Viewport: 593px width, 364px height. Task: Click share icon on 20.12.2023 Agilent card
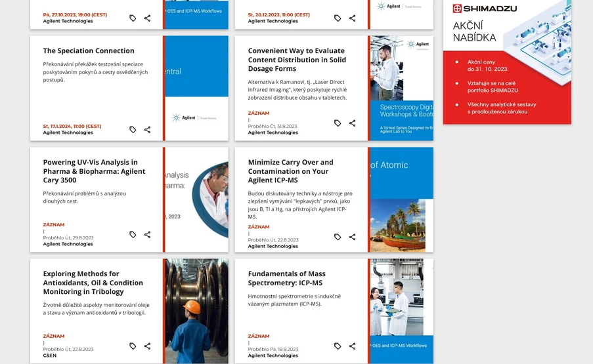353,18
